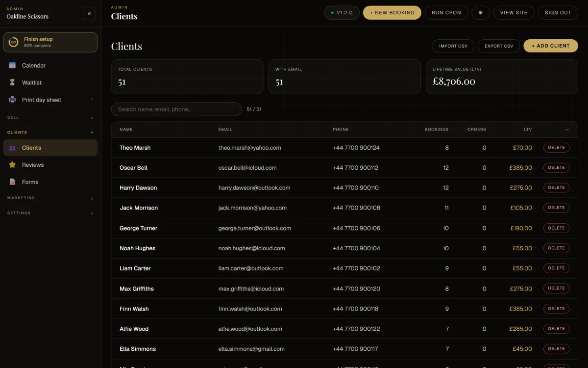The image size is (588, 368).
Task: Sort the table by the NAME column
Action: 126,130
